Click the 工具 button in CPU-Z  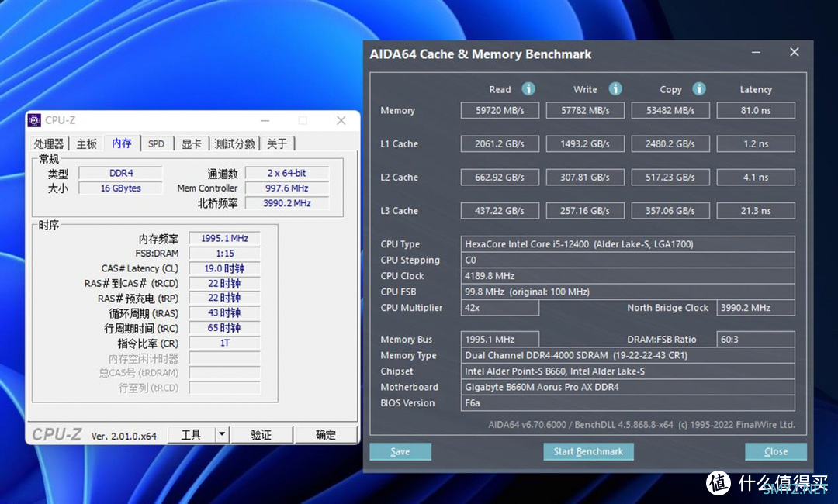192,435
